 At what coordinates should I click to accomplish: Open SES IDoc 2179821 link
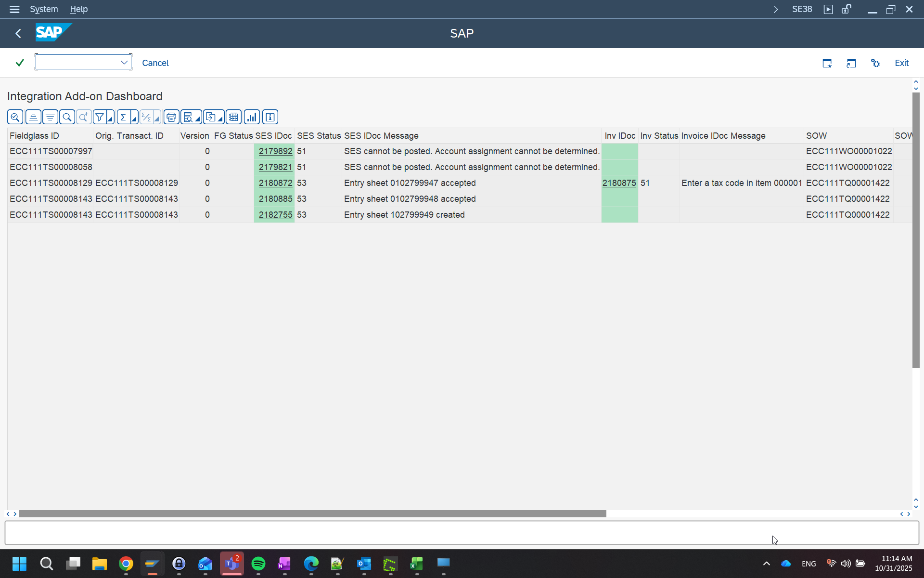coord(275,167)
